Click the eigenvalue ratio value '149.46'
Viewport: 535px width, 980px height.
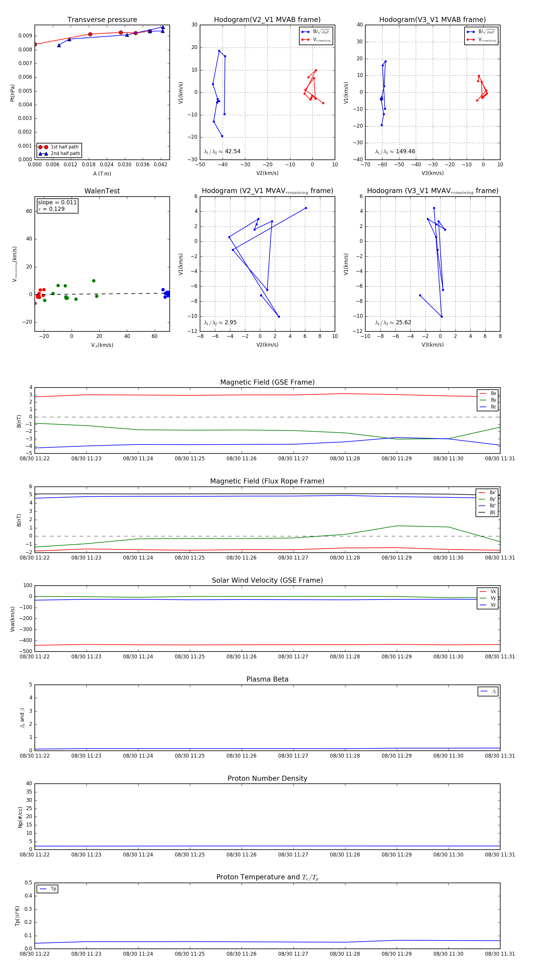click(x=405, y=151)
